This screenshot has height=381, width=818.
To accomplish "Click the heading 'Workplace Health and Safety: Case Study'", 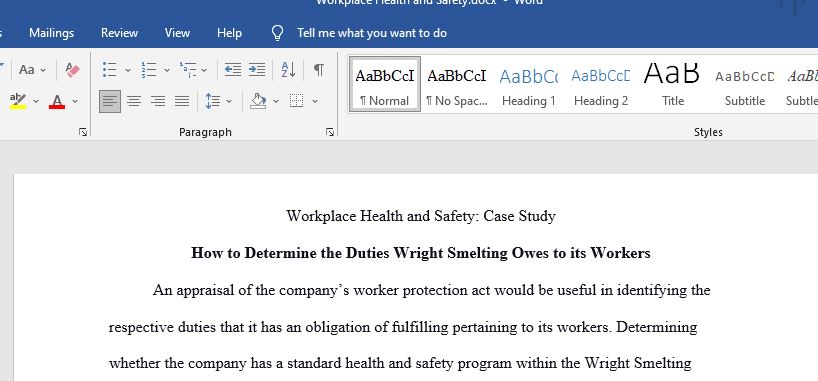I will coord(421,216).
